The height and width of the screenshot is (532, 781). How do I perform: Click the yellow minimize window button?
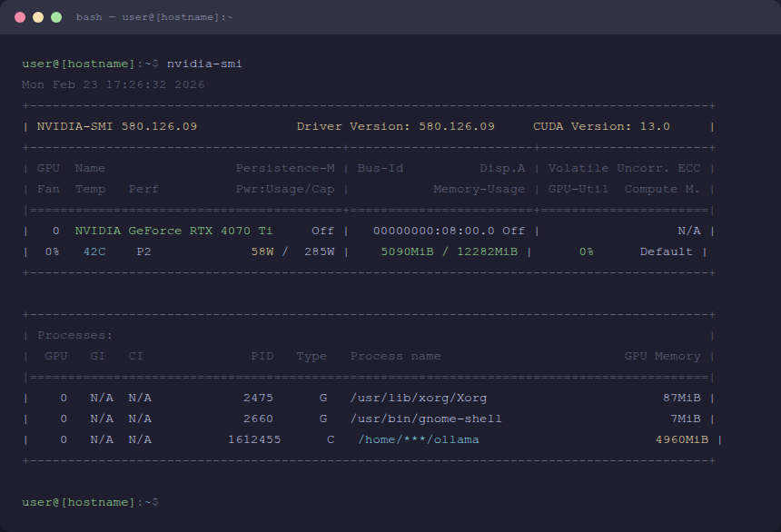(x=38, y=17)
